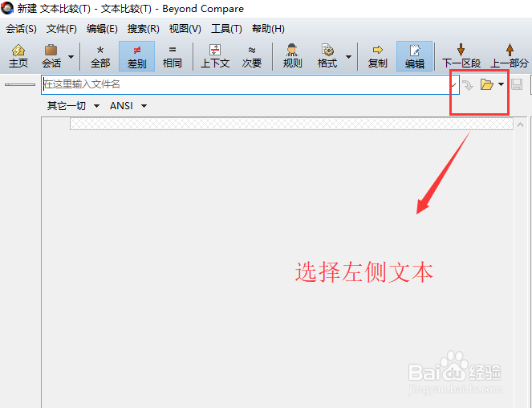Screen dimensions: 532x408
Task: Jump to 上一部分 previous section
Action: [510, 56]
